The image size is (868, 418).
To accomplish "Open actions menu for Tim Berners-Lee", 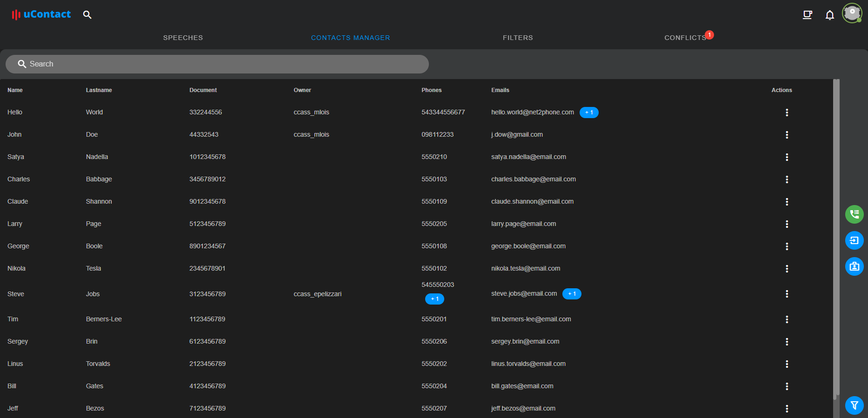I will [x=787, y=319].
